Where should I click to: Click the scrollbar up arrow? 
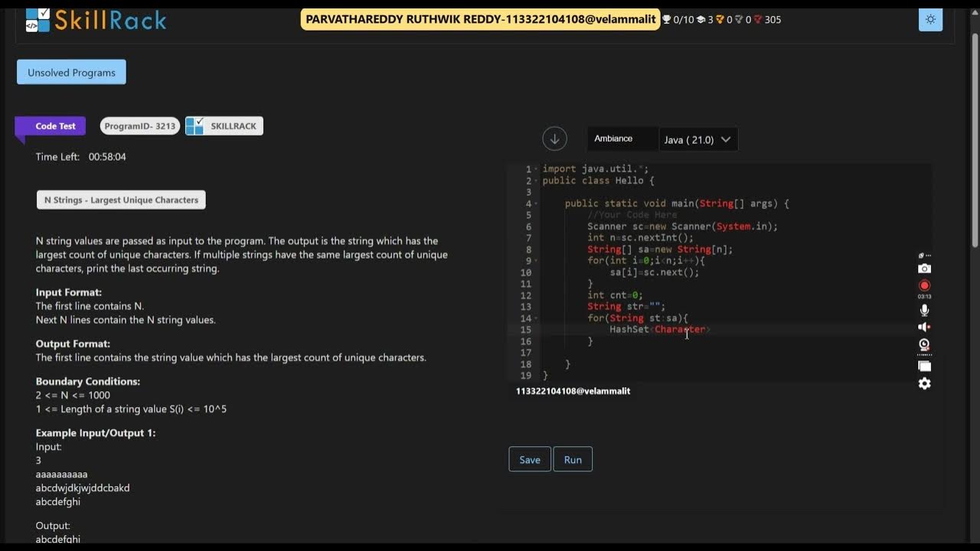pos(974,12)
